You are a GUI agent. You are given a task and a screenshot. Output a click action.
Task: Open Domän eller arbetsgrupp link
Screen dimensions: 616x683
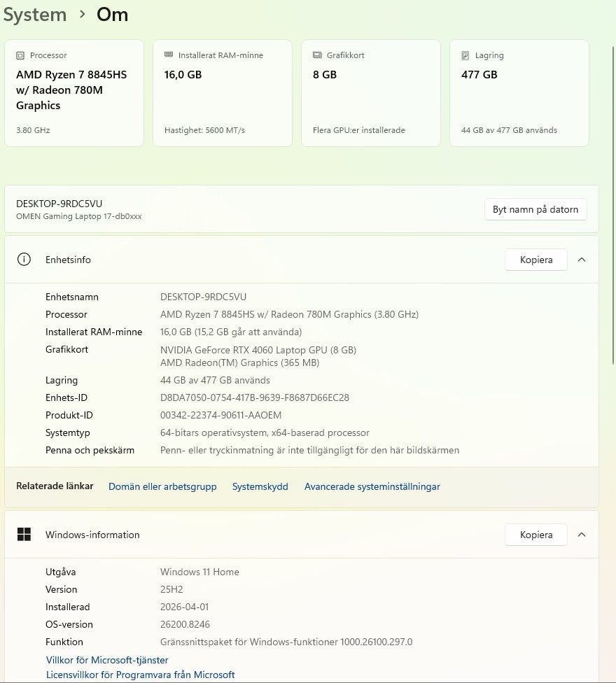coord(162,486)
